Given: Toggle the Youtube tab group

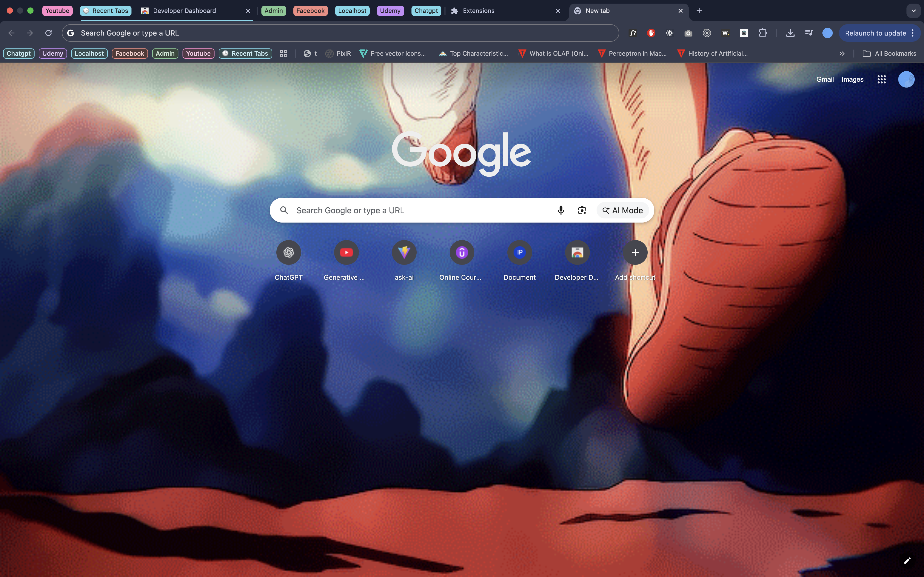Looking at the screenshot, I should click(x=57, y=11).
